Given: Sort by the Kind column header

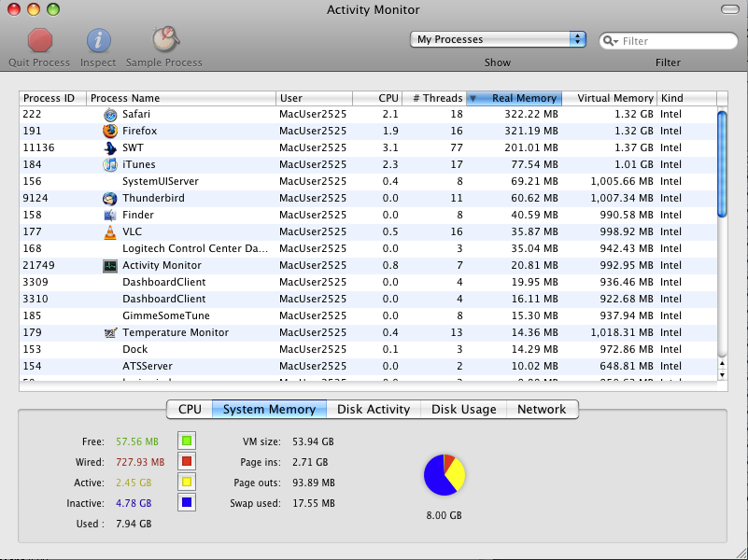Looking at the screenshot, I should click(x=687, y=98).
